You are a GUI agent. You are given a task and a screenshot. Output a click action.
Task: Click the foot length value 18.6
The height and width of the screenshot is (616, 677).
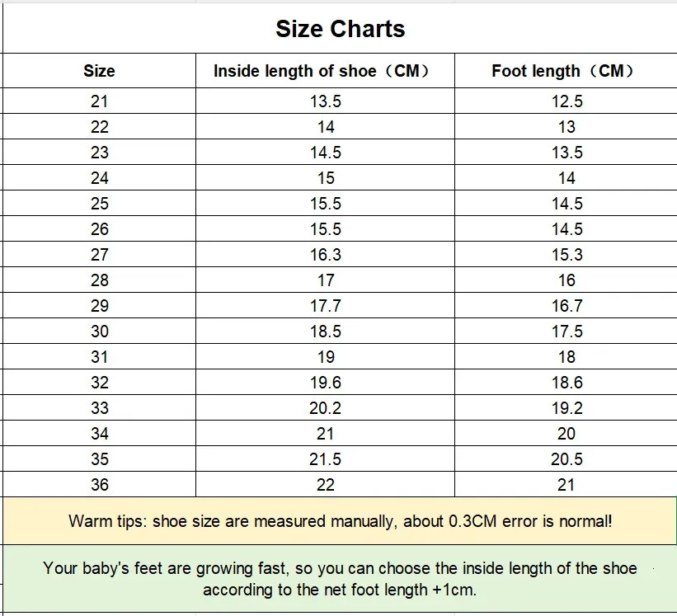point(566,383)
